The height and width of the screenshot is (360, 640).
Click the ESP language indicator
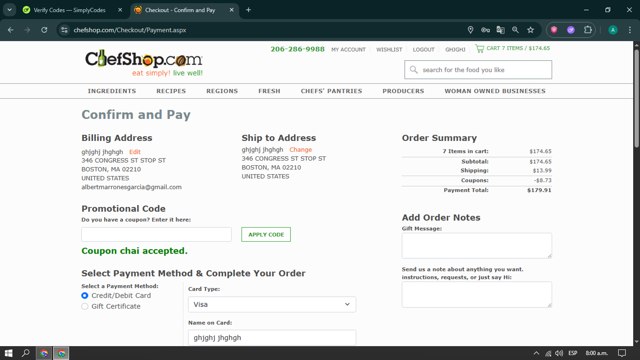pyautogui.click(x=573, y=353)
